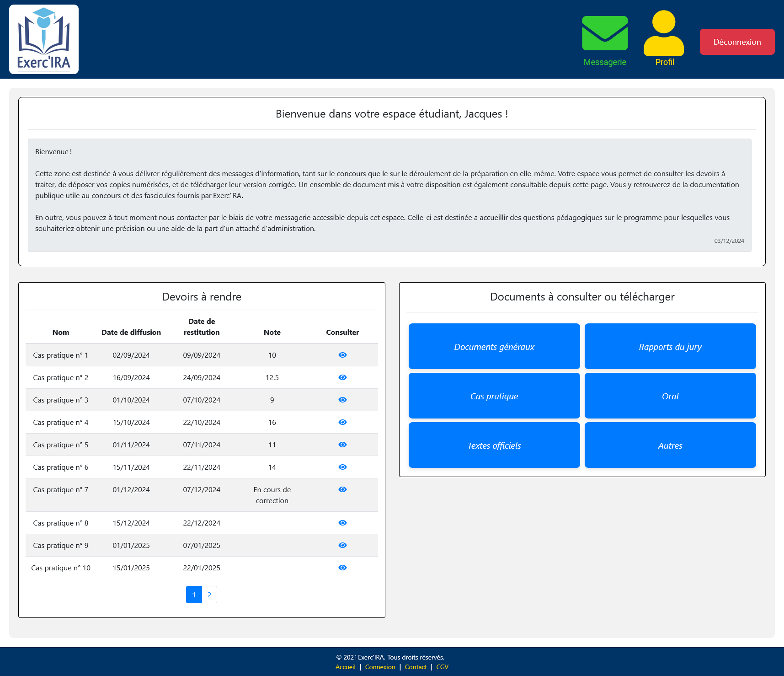The image size is (784, 676).
Task: Open the Profil user icon
Action: pos(664,33)
